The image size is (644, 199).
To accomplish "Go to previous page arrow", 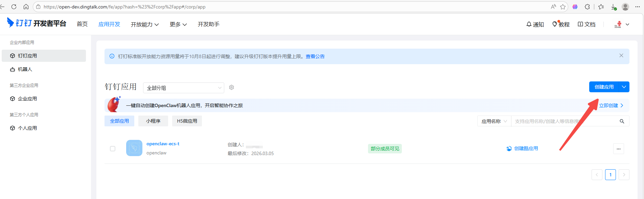I will [597, 175].
